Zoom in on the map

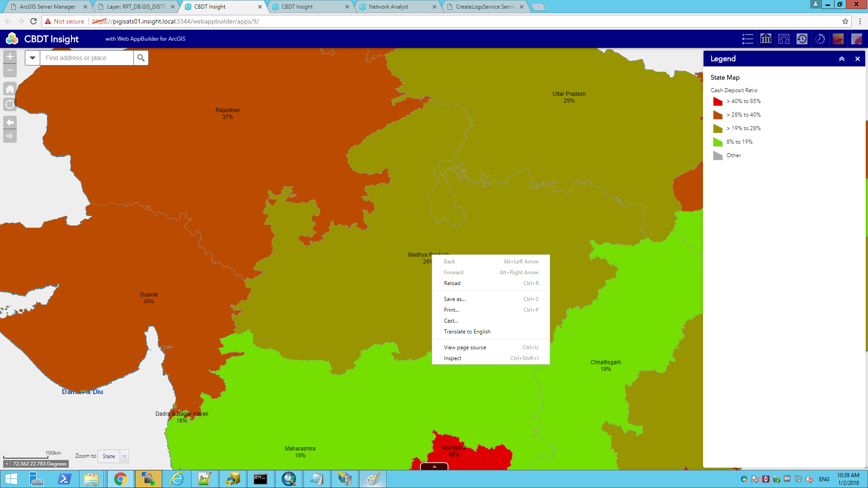pos(10,56)
